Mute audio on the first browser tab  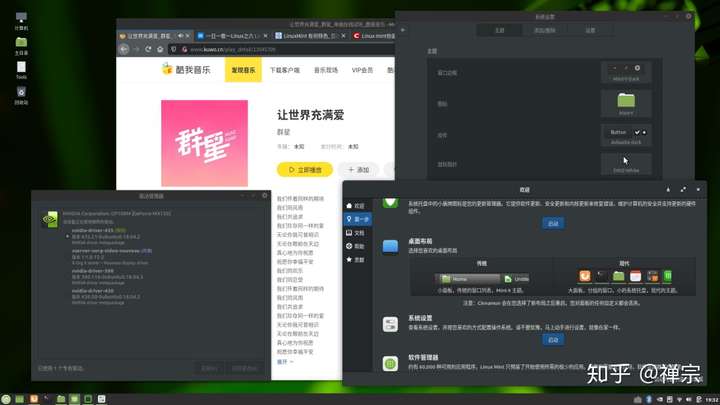point(180,36)
